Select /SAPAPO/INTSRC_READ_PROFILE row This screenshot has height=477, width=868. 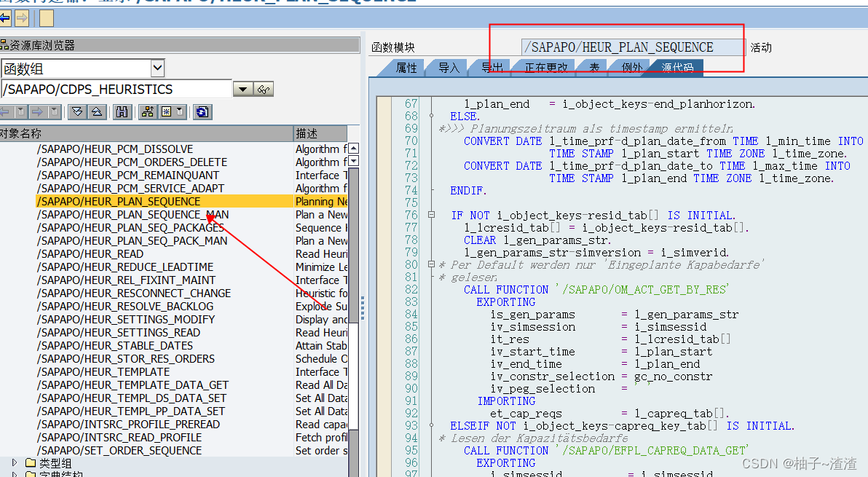(x=119, y=438)
